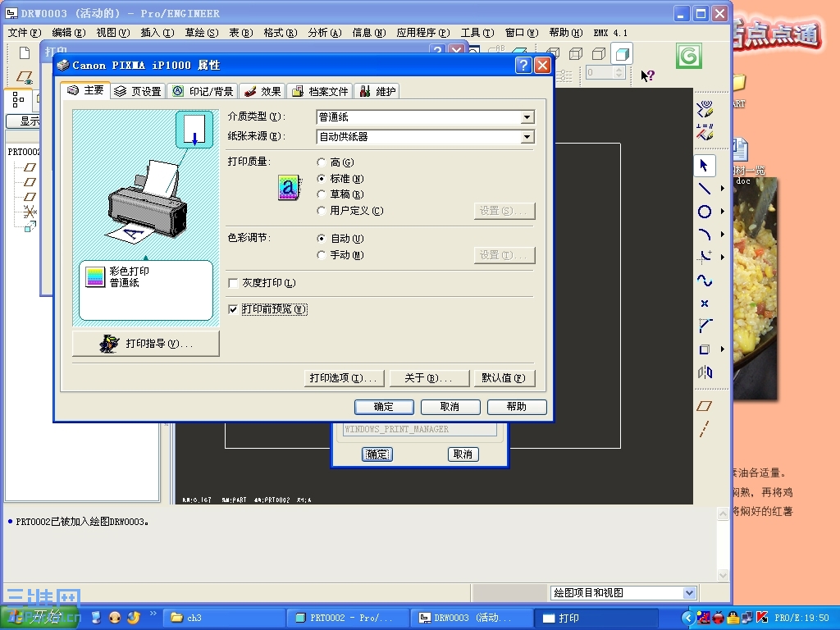Click the Use Edge square tool
Image resolution: width=840 pixels, height=630 pixels.
[x=704, y=349]
